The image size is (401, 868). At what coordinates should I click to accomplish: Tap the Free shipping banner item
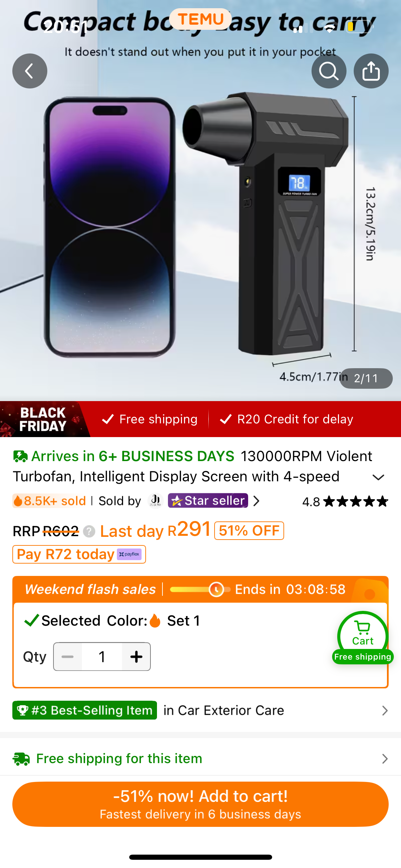[150, 419]
